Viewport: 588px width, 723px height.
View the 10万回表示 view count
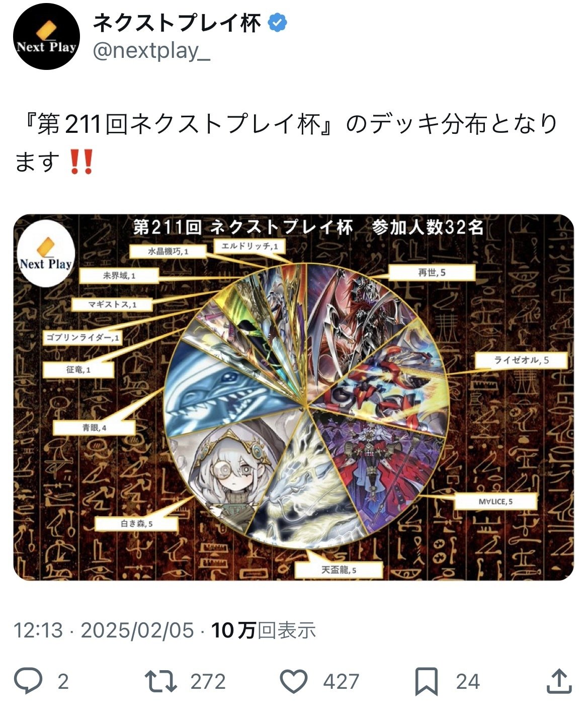264,630
